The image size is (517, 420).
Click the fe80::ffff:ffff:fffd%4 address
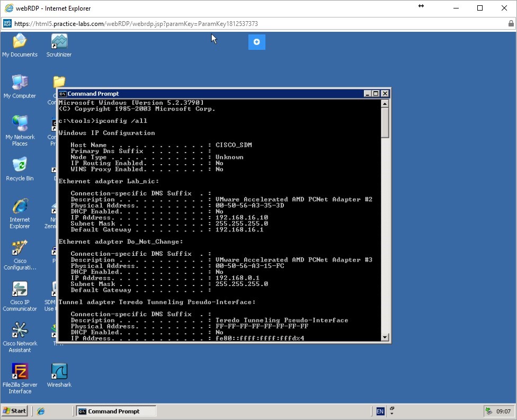pos(260,338)
